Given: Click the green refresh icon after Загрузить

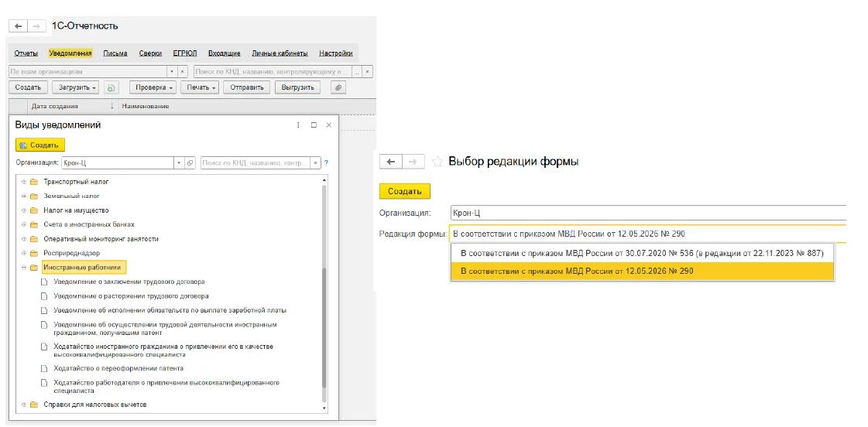Looking at the screenshot, I should 112,87.
